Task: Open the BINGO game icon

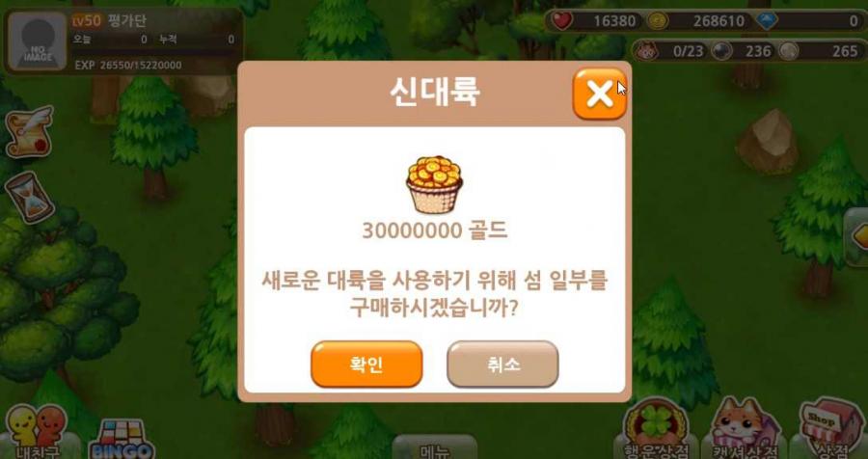Action: (122, 441)
